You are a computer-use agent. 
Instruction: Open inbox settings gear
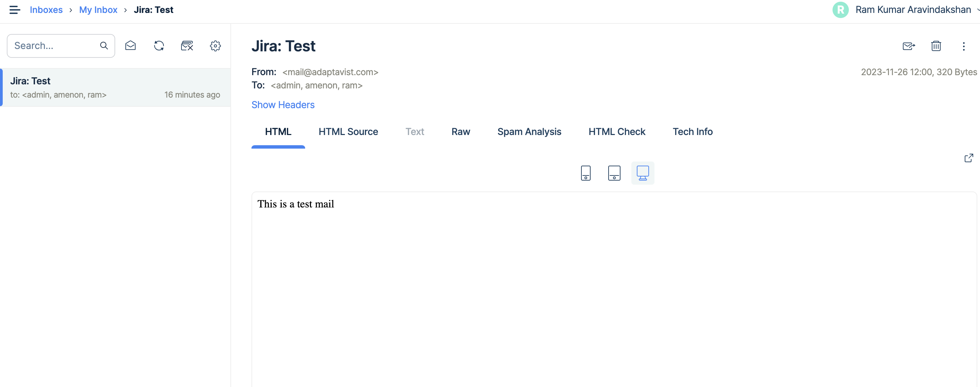pyautogui.click(x=215, y=45)
